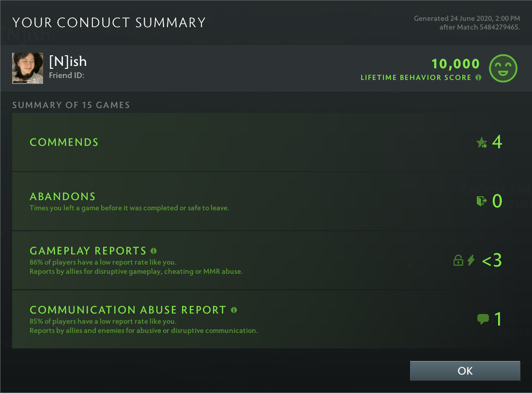
Task: Click the Communication Abuse Report info icon
Action: 234,310
